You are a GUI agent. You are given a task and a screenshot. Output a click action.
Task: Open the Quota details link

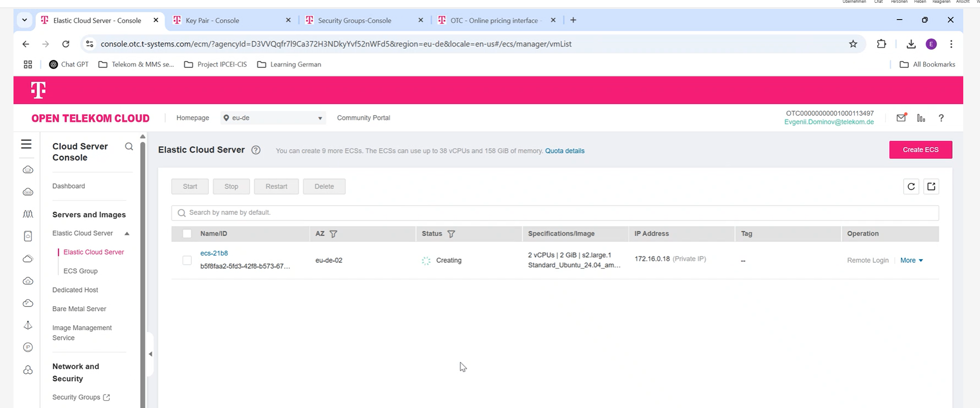564,151
